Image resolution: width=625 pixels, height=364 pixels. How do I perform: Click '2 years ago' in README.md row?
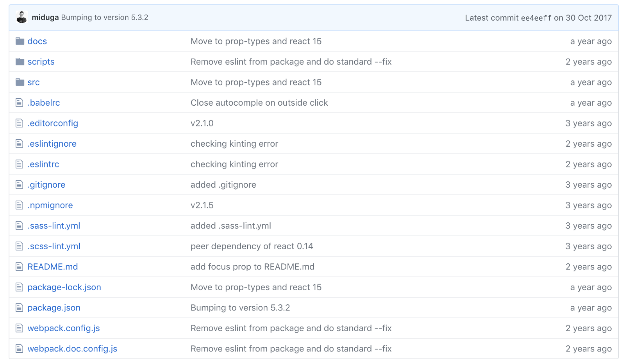[589, 267]
